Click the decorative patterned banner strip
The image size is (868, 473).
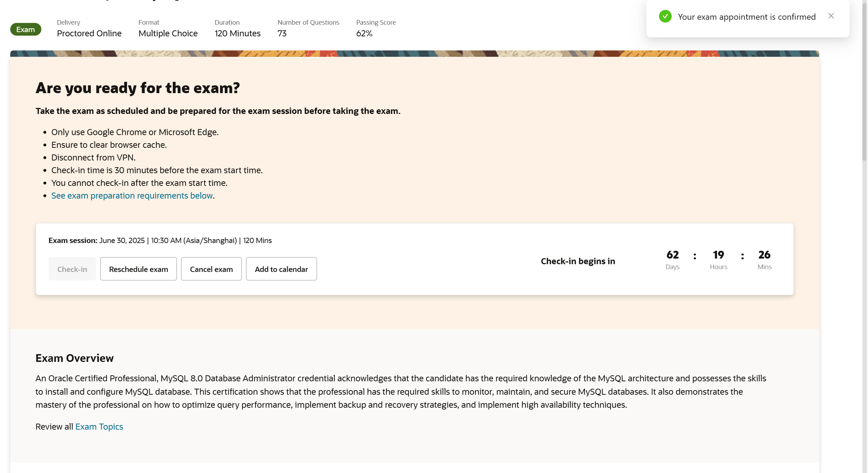[x=414, y=54]
